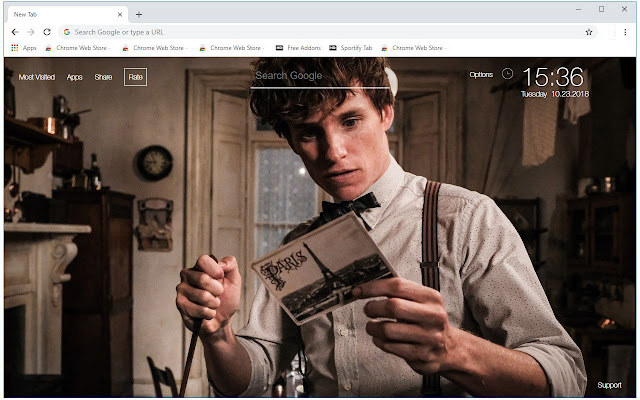Screen dimensions: 640x400
Task: Click the Rate button
Action: [x=136, y=77]
